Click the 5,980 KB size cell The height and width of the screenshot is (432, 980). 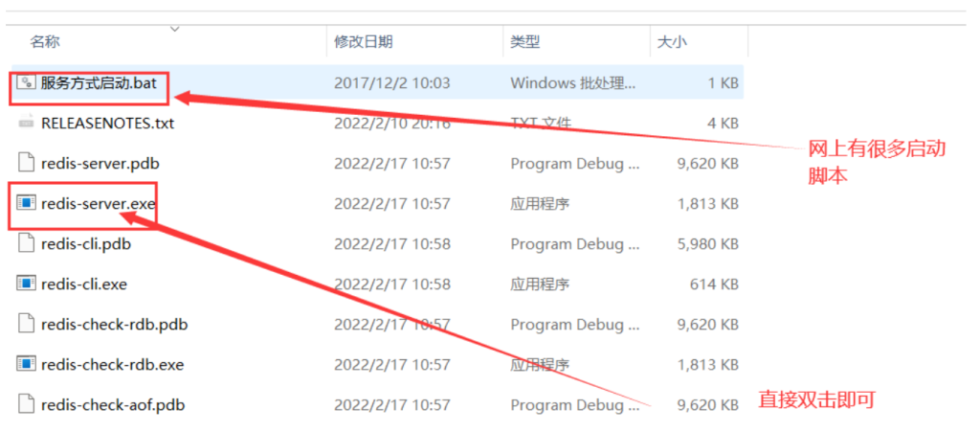[x=708, y=244]
